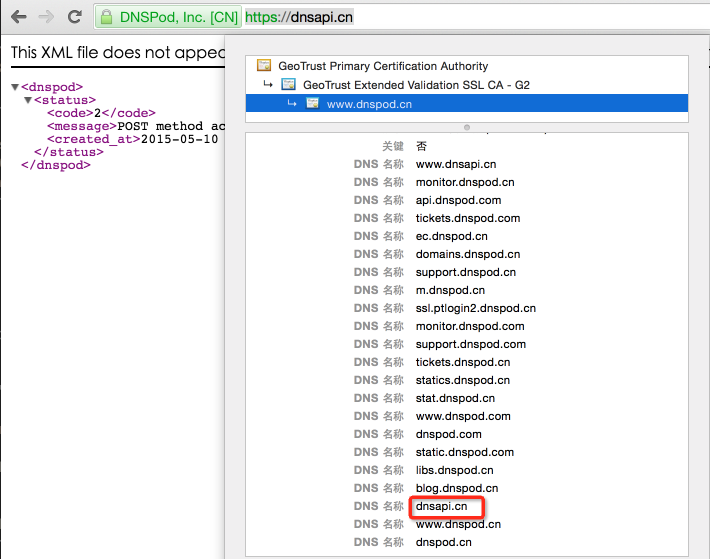This screenshot has width=710, height=559.
Task: Click the </status> closing tag
Action: (x=69, y=153)
